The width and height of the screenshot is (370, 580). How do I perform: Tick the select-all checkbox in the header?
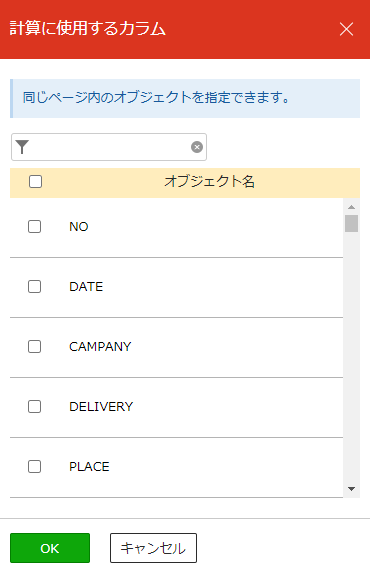[x=36, y=182]
